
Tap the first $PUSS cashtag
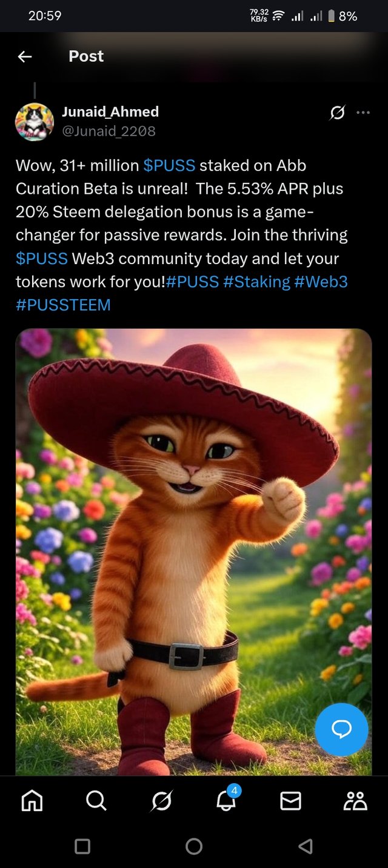pyautogui.click(x=169, y=165)
